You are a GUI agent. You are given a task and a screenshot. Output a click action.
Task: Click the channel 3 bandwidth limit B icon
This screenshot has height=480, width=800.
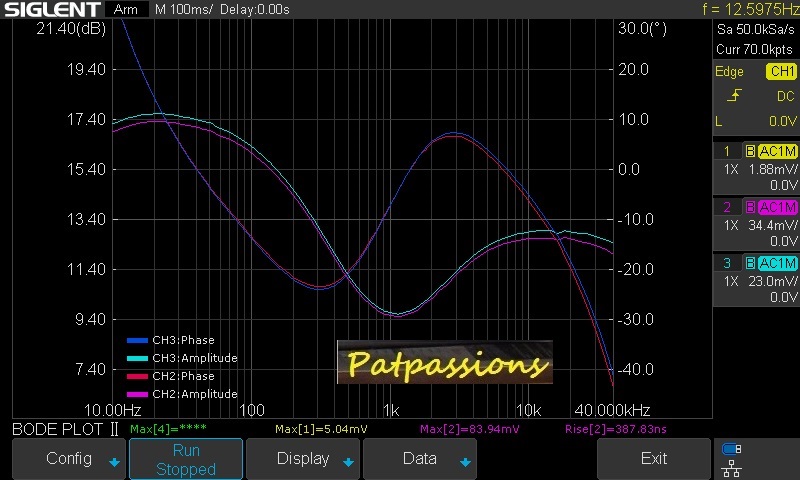[750, 263]
